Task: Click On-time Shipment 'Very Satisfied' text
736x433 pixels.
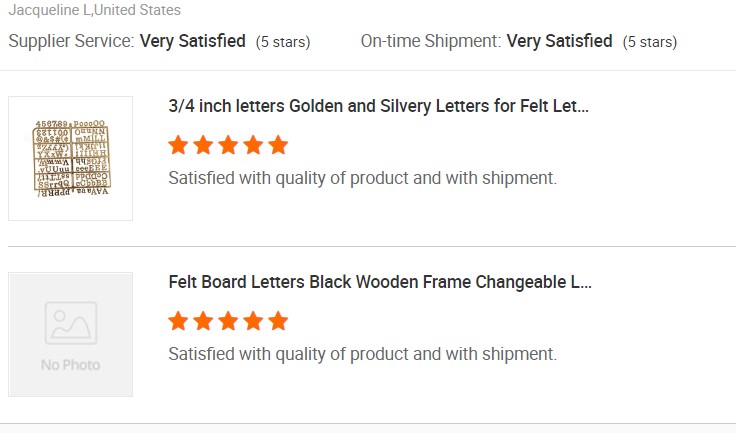Action: click(x=559, y=41)
